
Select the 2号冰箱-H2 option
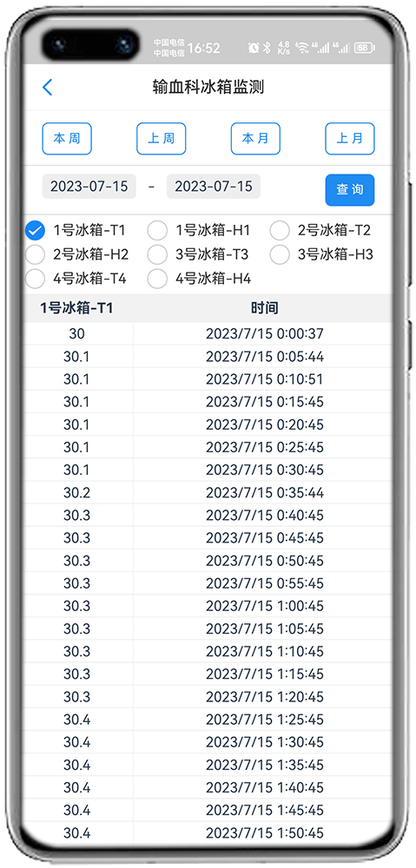click(x=35, y=254)
